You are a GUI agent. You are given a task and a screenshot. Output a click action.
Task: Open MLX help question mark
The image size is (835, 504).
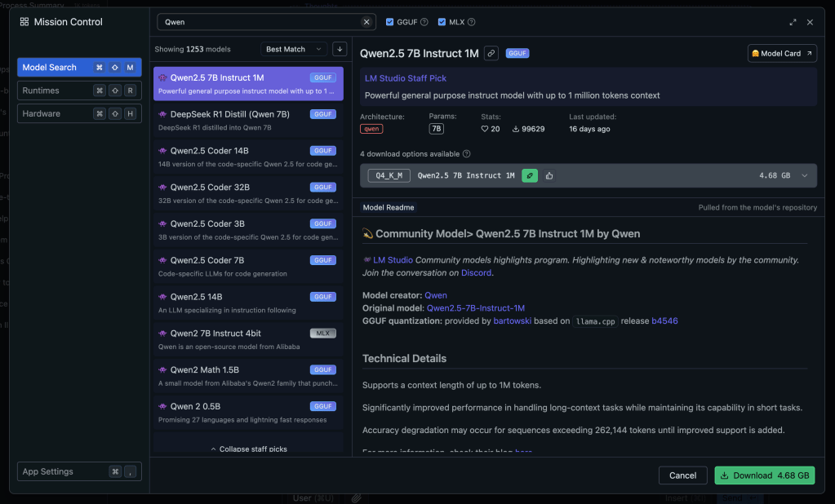pos(471,22)
